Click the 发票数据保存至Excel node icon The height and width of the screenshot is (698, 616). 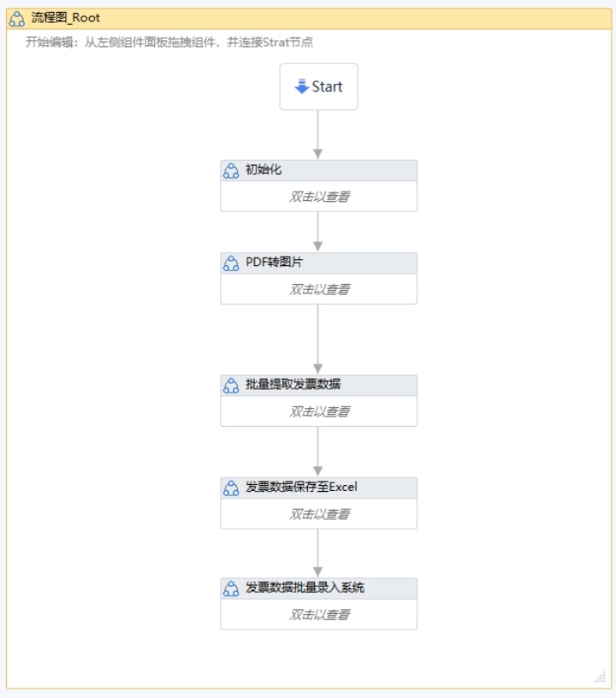click(x=231, y=488)
